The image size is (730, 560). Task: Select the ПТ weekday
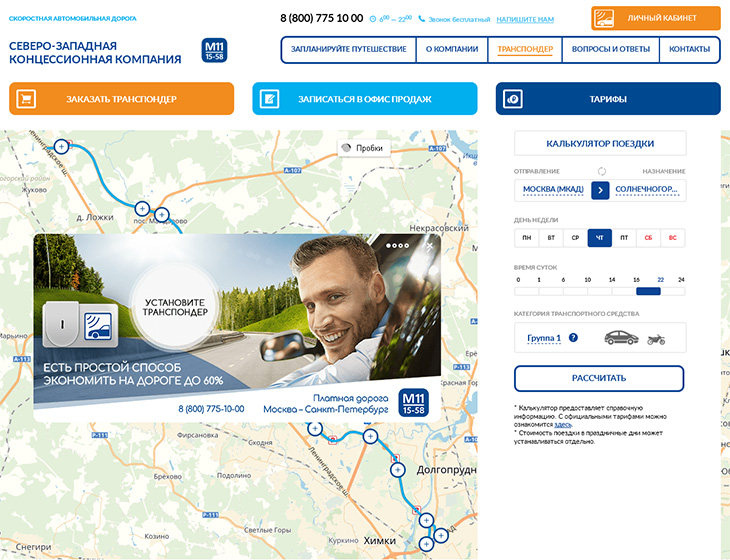[x=624, y=238]
